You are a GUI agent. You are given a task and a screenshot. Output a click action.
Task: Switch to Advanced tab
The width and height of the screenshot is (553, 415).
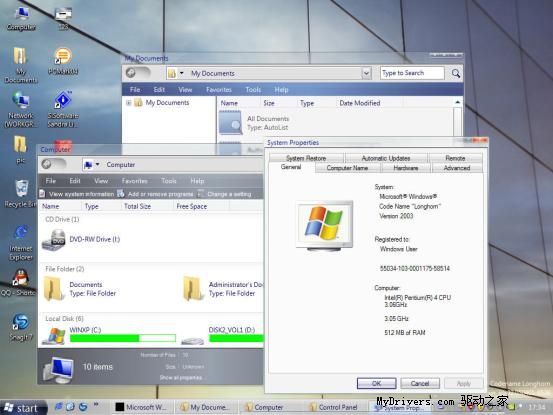pos(457,168)
